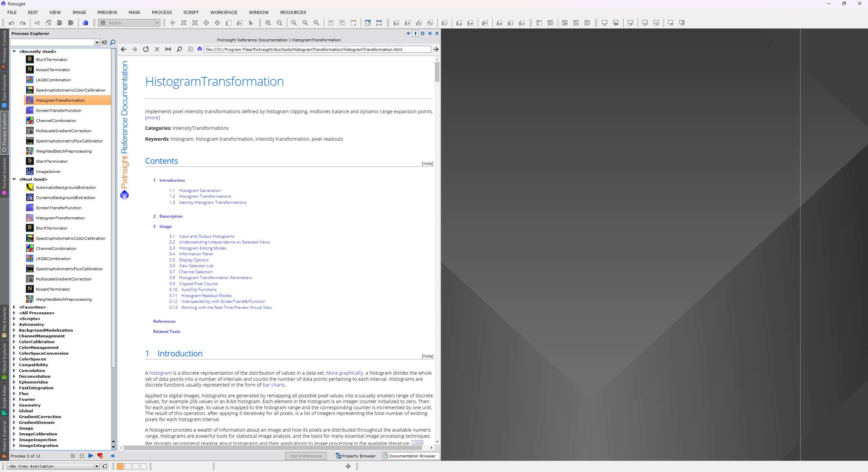Select DynamicBackgroundExtraction in Most Used
This screenshot has width=868, height=472.
coord(65,197)
